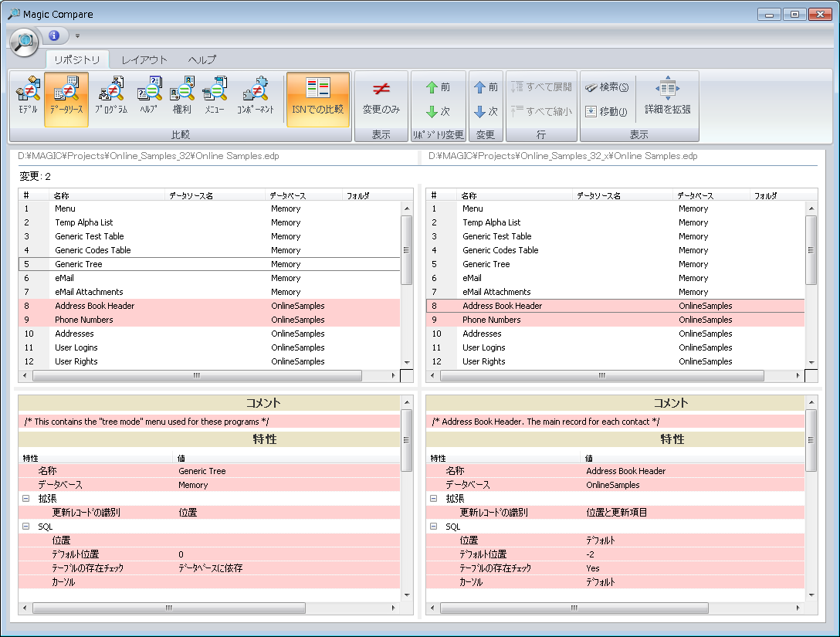The height and width of the screenshot is (637, 840).
Task: Select Phone Numbers row in left list
Action: point(209,320)
